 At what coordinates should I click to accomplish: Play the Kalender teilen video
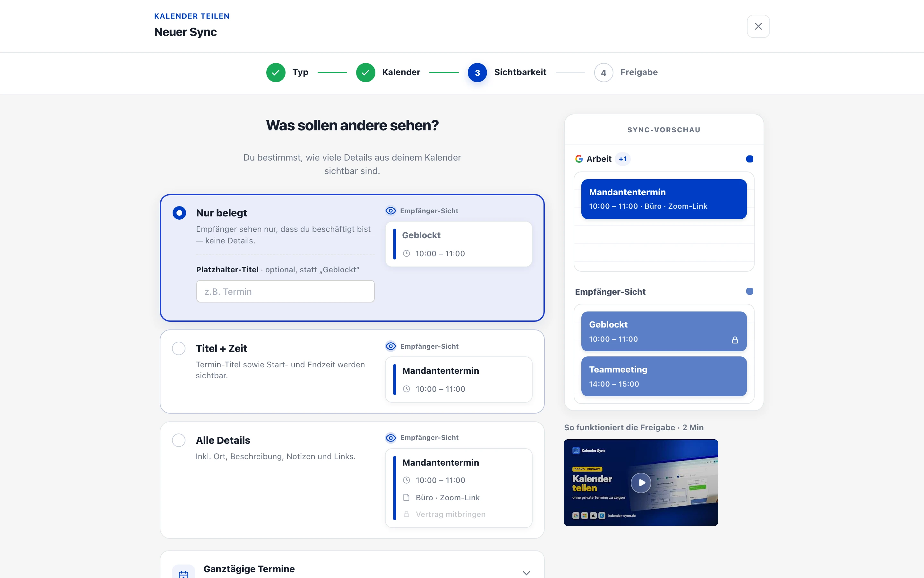(641, 482)
